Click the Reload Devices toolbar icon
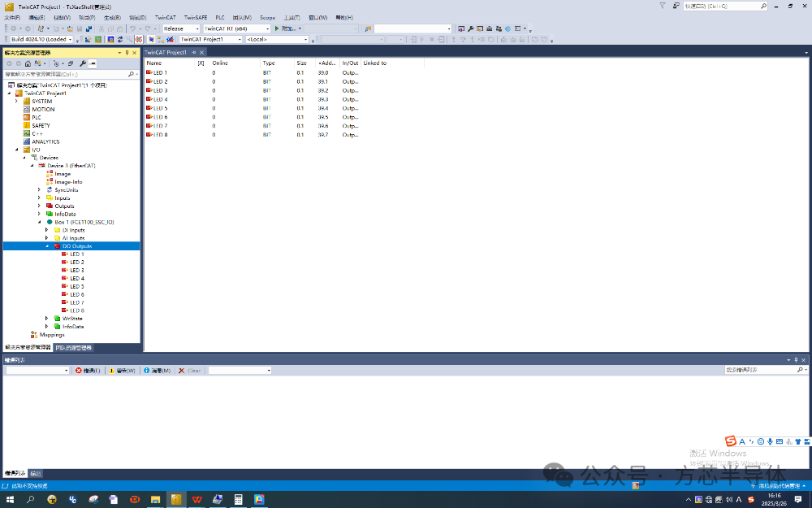Screen dimensions: 812x508 (120, 39)
